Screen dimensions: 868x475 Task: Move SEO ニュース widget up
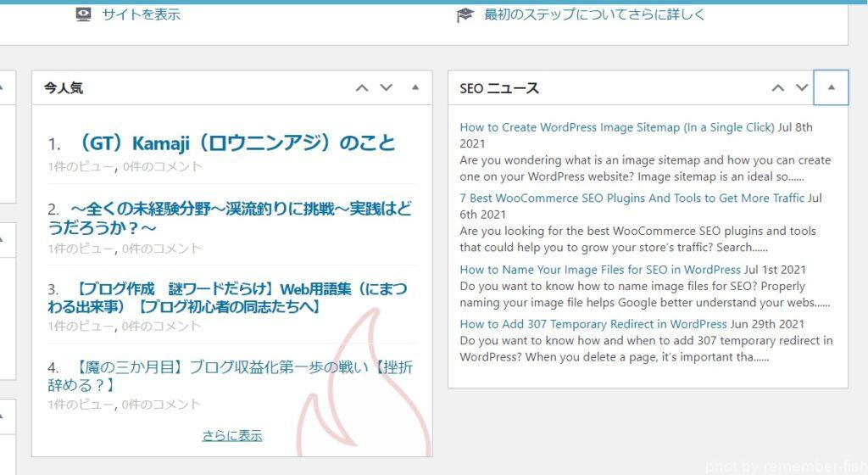click(778, 87)
